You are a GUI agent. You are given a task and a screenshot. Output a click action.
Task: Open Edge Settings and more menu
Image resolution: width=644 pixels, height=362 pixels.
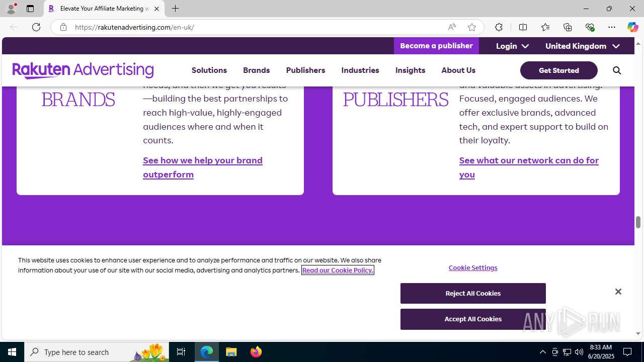click(612, 27)
